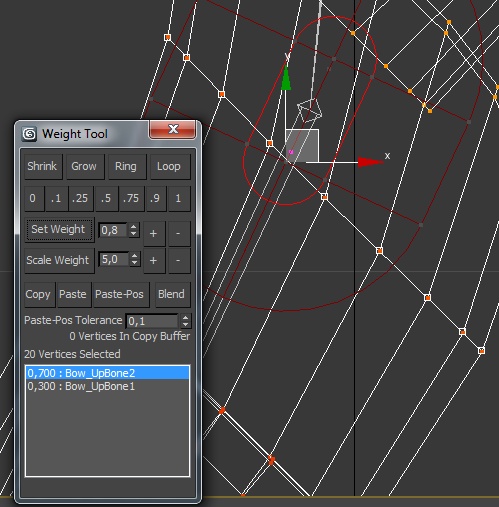Click the Grow selection button
This screenshot has height=507, width=499.
pos(84,166)
